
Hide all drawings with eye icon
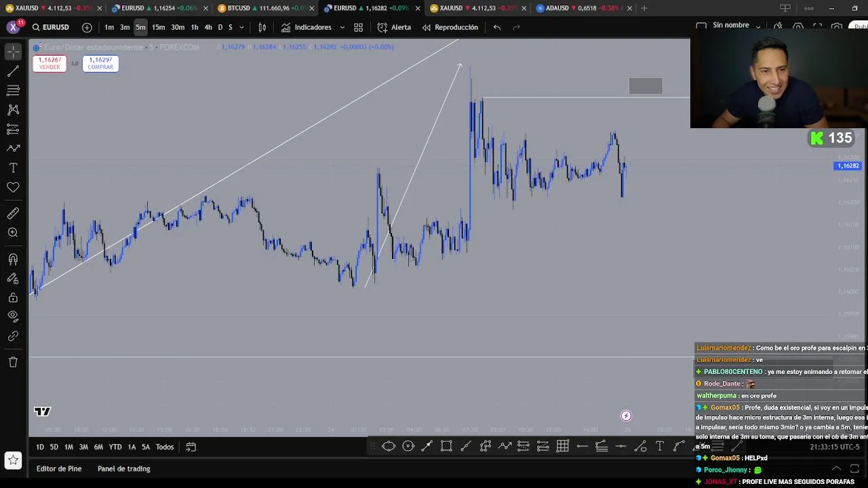coord(13,316)
